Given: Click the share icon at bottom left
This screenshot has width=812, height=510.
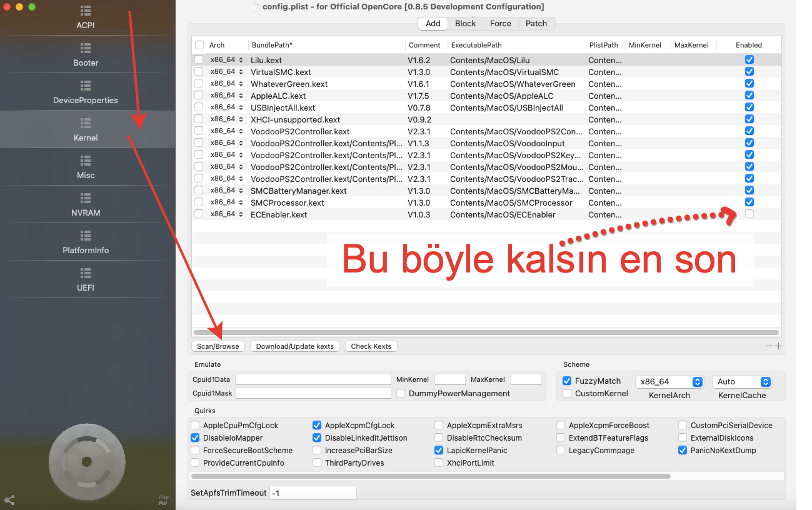Looking at the screenshot, I should pos(9,500).
